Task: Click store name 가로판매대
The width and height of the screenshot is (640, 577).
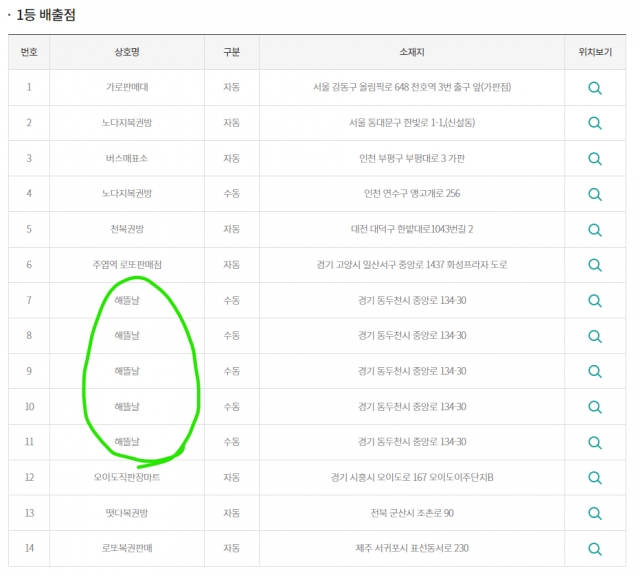Action: [x=127, y=87]
